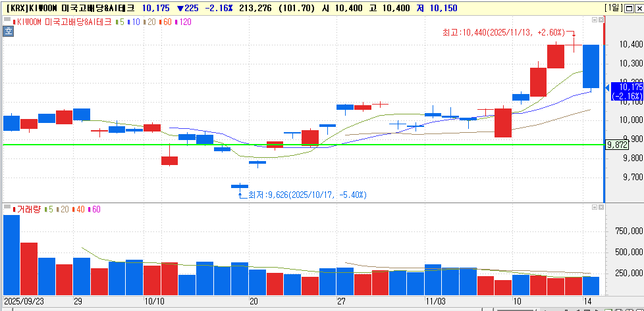Click the blue current-price marker arrow
644x311 pixels.
click(x=608, y=88)
